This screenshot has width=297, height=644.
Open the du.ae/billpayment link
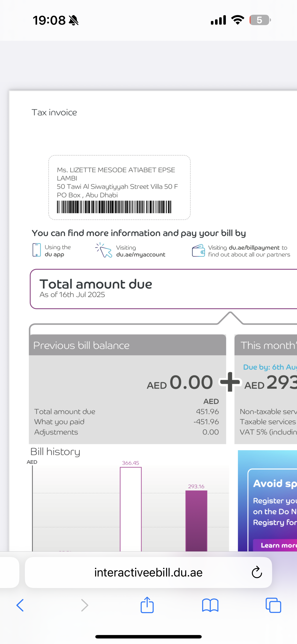coord(254,248)
